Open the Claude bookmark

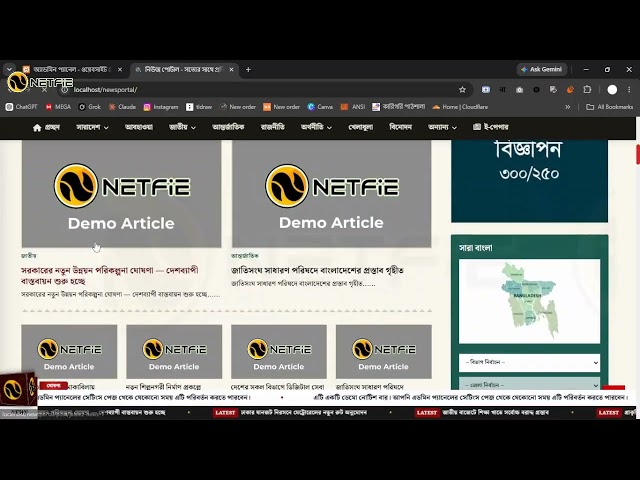[x=122, y=107]
